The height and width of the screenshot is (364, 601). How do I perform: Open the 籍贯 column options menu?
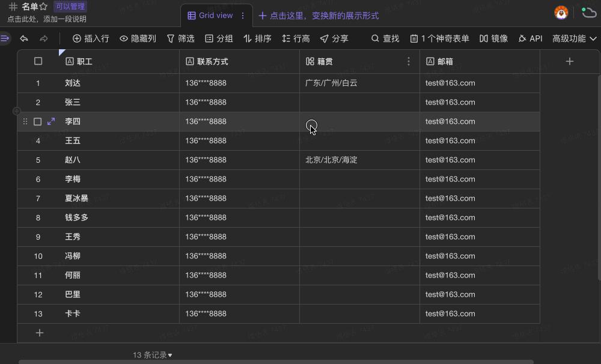coord(409,61)
